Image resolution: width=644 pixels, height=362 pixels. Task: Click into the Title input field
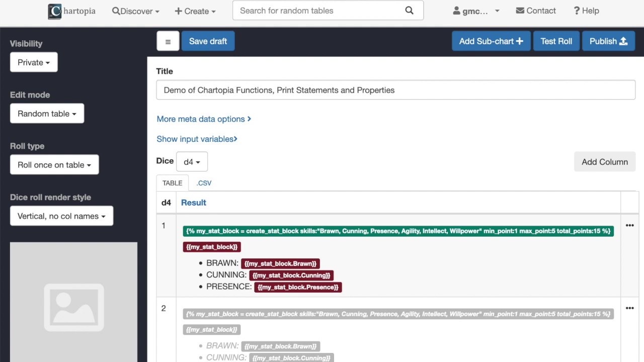(x=395, y=90)
